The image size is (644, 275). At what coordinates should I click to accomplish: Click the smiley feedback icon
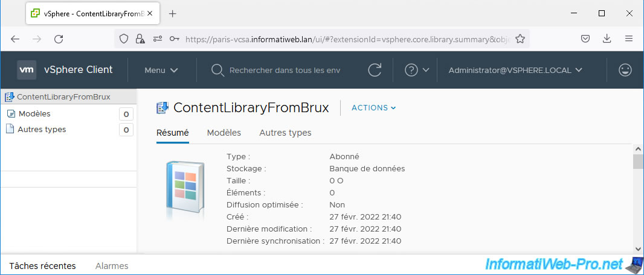click(x=625, y=70)
